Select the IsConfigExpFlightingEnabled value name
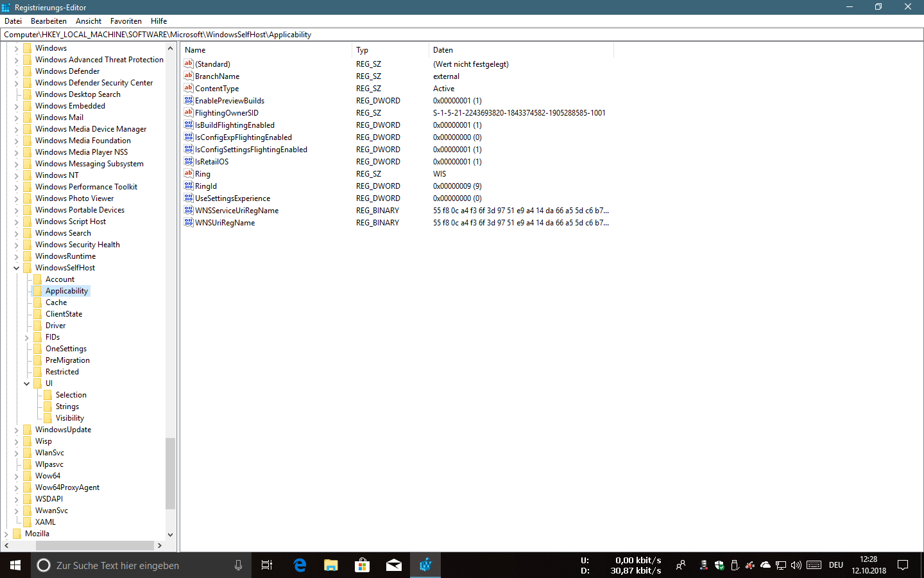 point(244,137)
